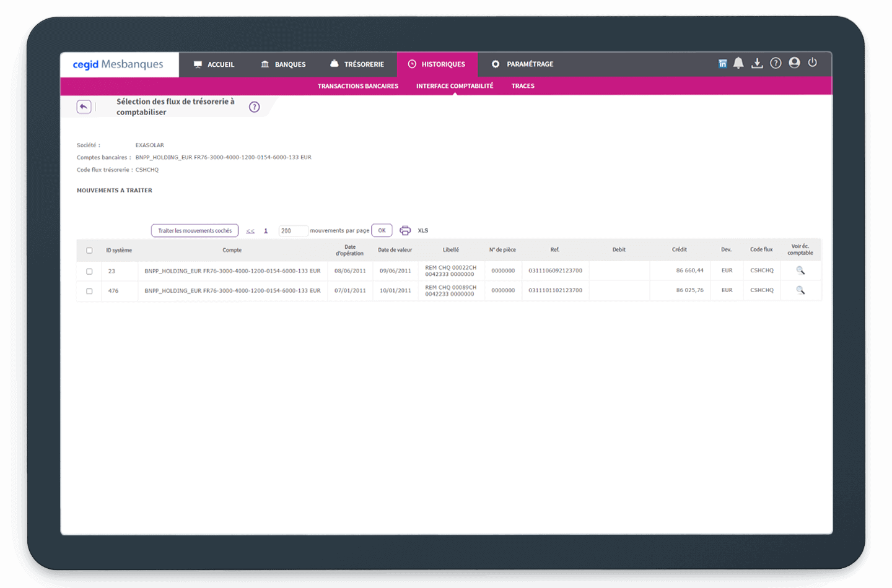
Task: Click the back arrow icon
Action: [84, 106]
